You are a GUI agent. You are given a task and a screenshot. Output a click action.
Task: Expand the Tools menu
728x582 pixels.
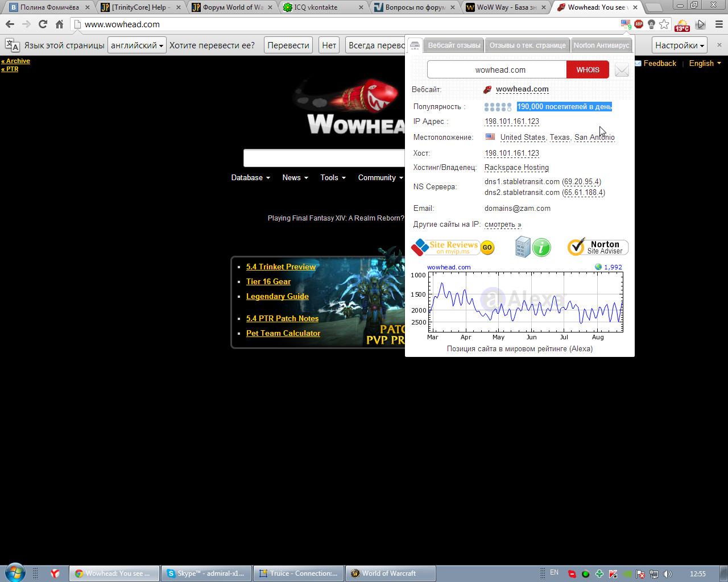(333, 178)
